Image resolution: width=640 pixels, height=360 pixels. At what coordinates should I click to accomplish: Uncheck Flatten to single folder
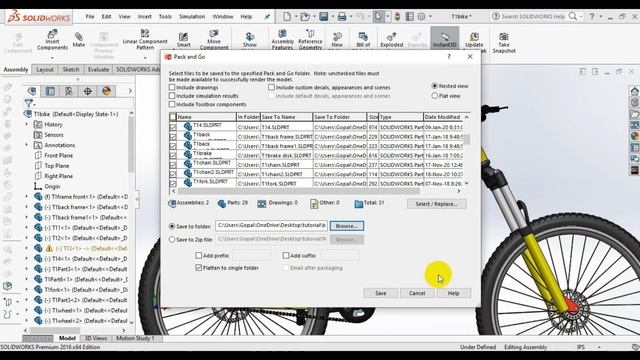coord(199,268)
